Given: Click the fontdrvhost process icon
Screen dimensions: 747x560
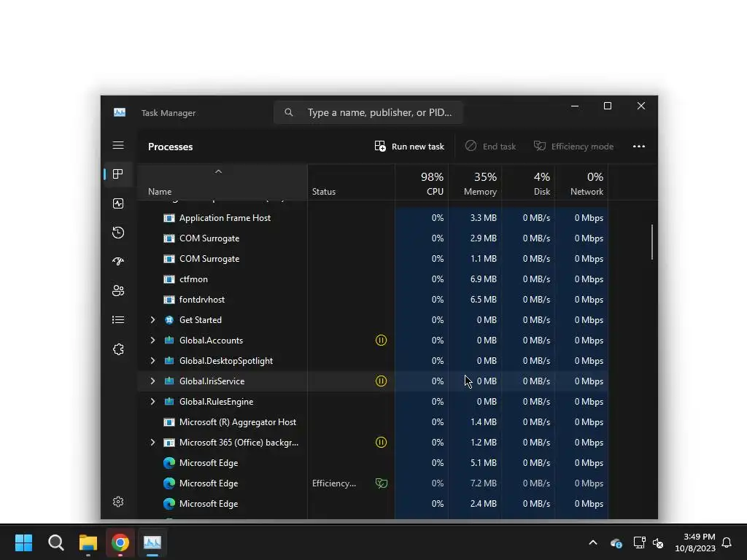Looking at the screenshot, I should (x=169, y=300).
